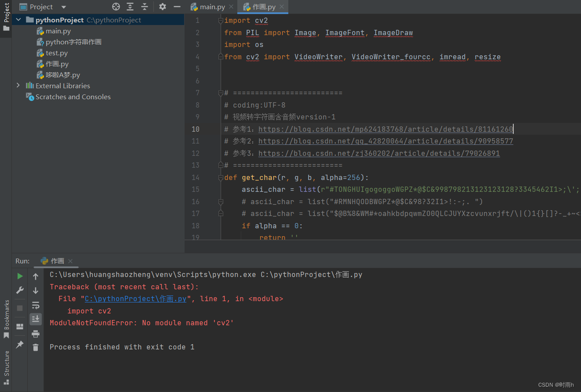Close the main.py tab
Viewport: 581px width, 392px height.
pyautogui.click(x=231, y=7)
